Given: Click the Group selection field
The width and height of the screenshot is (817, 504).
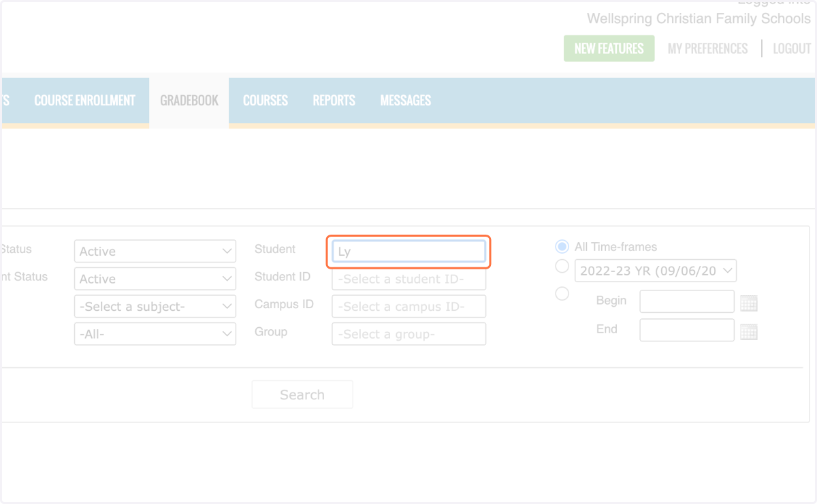Looking at the screenshot, I should pyautogui.click(x=408, y=334).
